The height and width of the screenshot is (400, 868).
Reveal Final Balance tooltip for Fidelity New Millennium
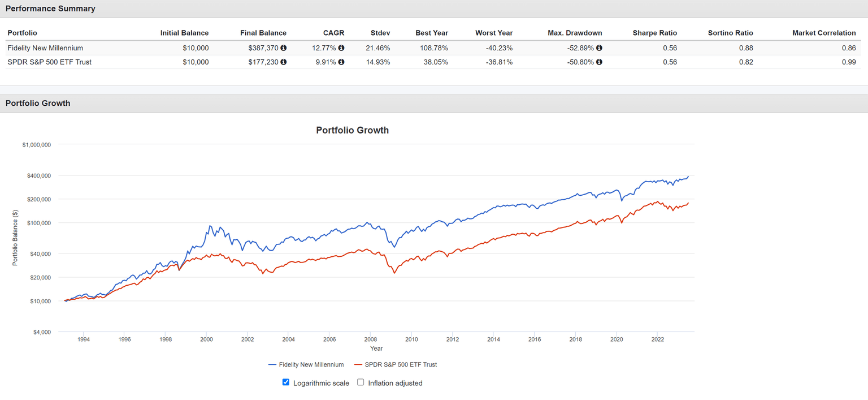click(283, 48)
